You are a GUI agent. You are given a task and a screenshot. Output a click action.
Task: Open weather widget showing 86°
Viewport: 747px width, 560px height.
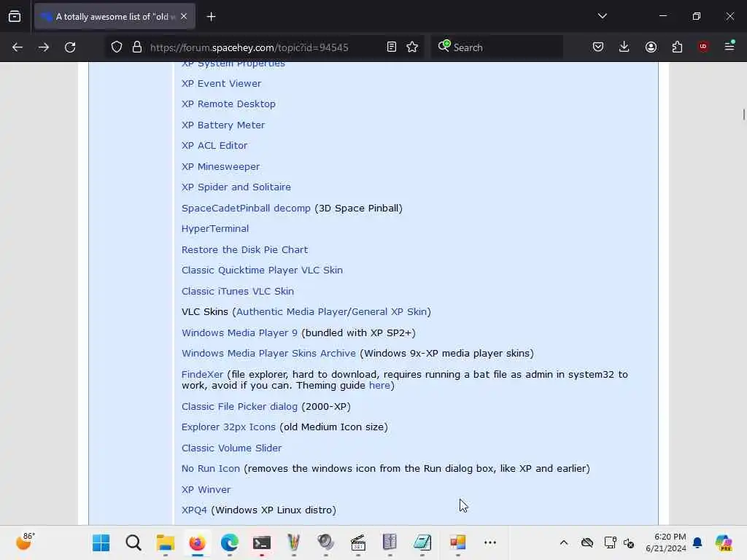[x=25, y=542]
